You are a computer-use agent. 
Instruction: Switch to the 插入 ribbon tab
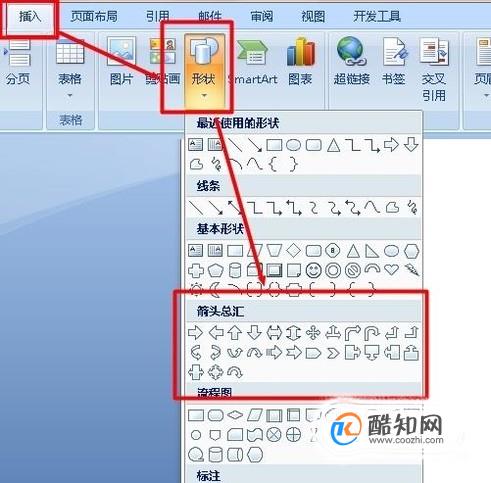(x=29, y=17)
